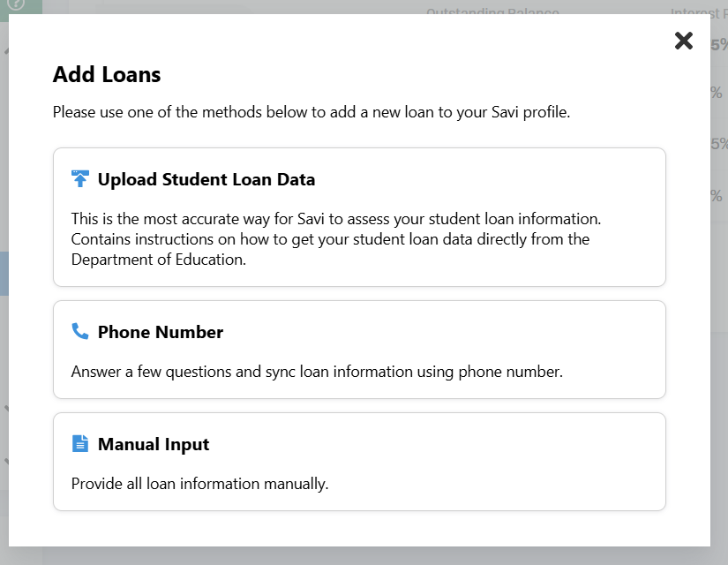728x565 pixels.
Task: Pick the Manual Input heading
Action: coord(154,445)
